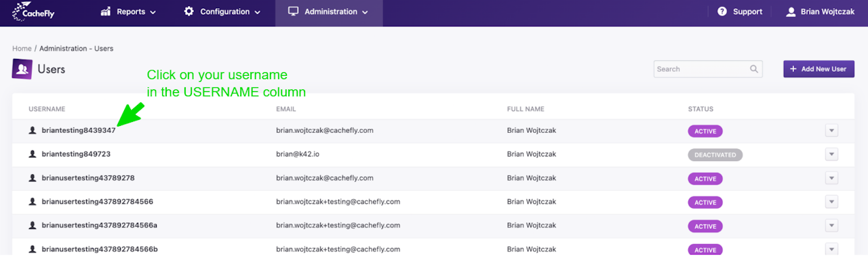Click ACTIVE badge for brianusertesting43789278
The image size is (868, 256).
pyautogui.click(x=705, y=179)
